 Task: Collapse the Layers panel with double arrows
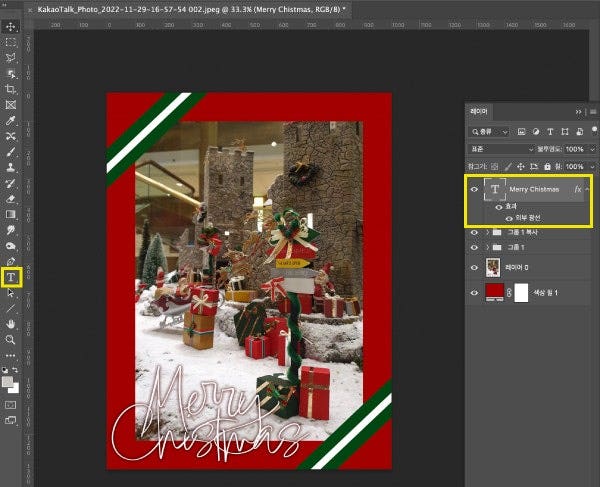[578, 112]
